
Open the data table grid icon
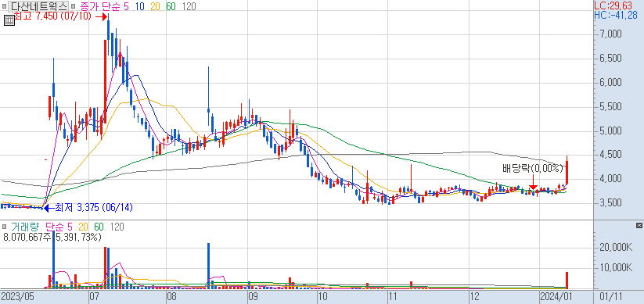(9, 20)
